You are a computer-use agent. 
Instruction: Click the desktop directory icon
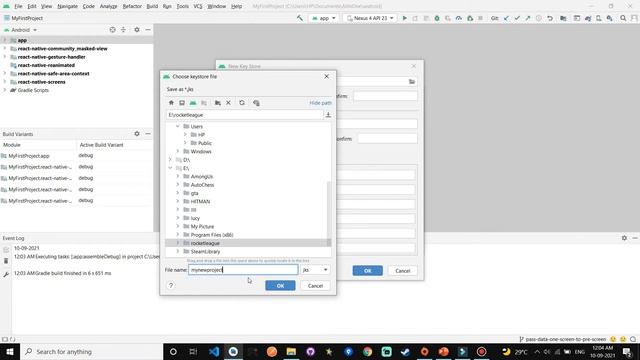pyautogui.click(x=182, y=103)
